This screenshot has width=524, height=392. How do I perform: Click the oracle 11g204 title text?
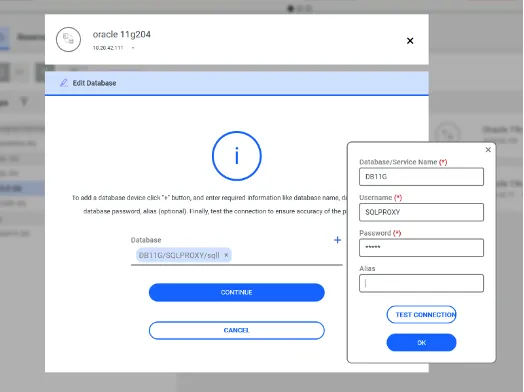pyautogui.click(x=122, y=34)
